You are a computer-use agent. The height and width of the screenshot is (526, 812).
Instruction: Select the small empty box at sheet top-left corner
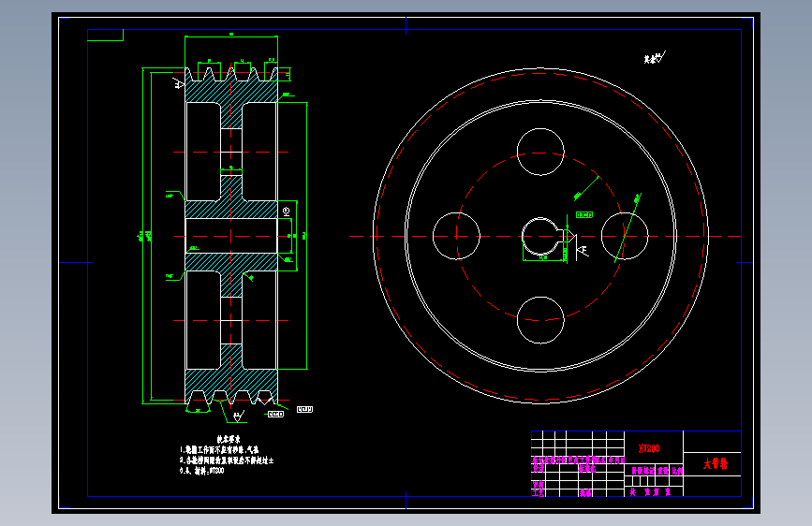click(x=105, y=35)
